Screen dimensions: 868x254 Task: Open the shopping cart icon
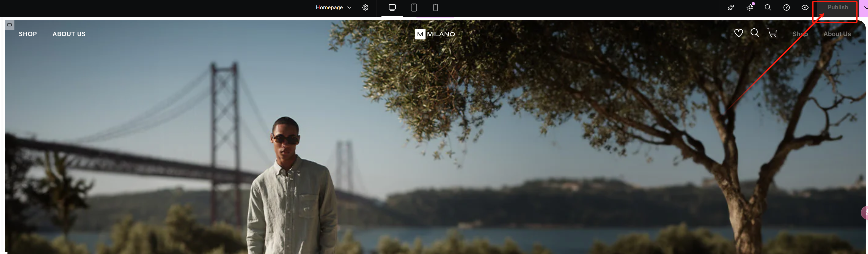[772, 33]
